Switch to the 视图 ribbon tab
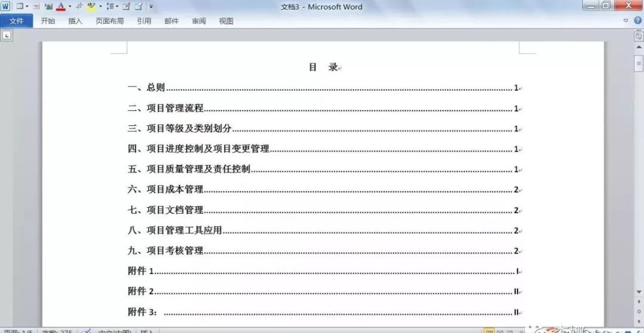 coord(226,21)
